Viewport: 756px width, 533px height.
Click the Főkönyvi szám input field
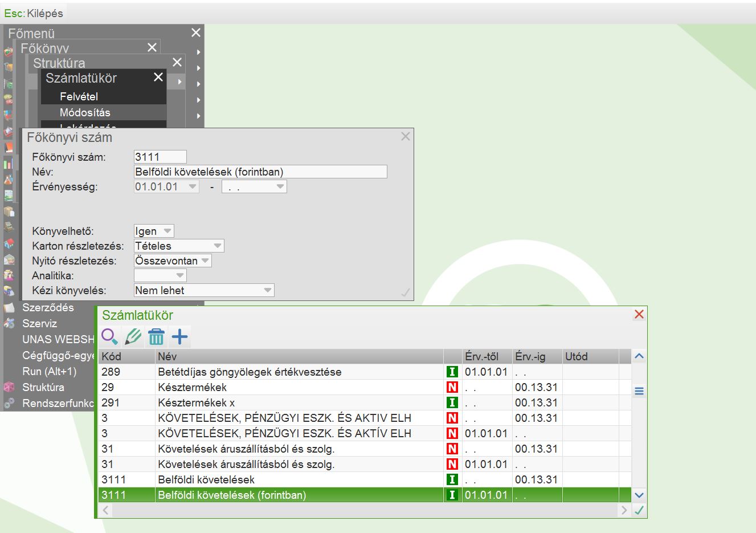160,157
